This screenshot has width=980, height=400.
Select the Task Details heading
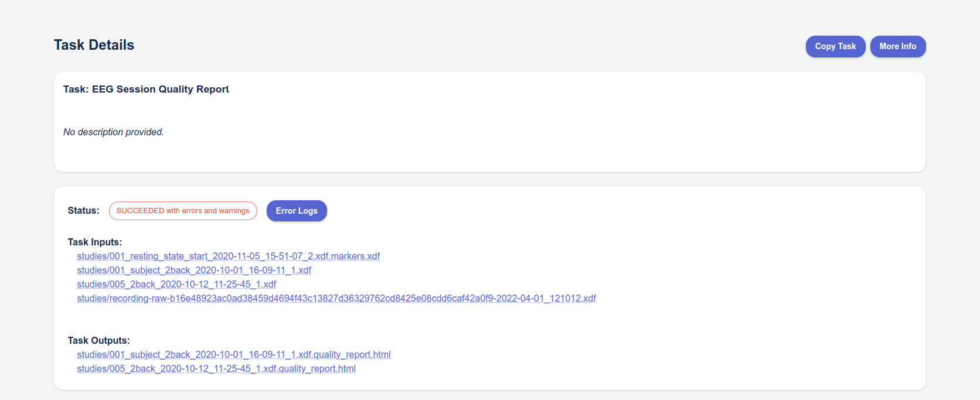pos(94,45)
